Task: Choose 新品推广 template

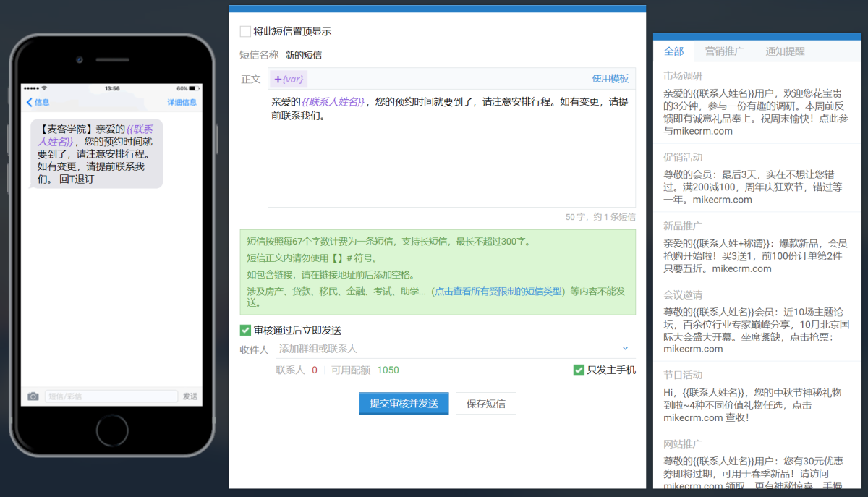Action: pos(757,247)
